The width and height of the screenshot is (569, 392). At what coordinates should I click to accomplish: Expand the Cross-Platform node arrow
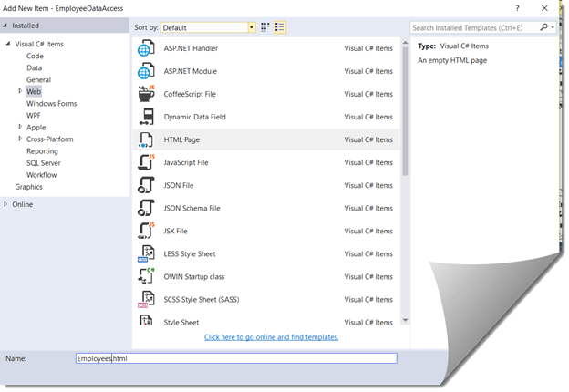(20, 139)
